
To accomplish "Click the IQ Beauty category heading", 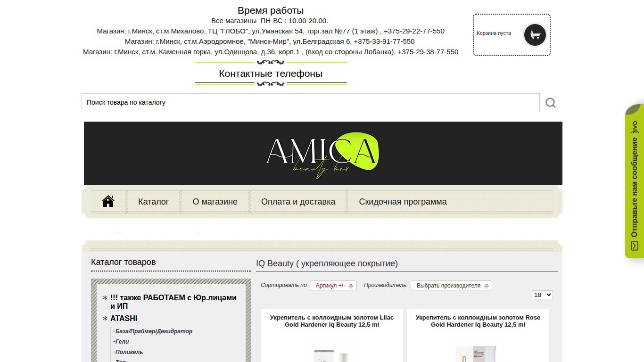I will [327, 263].
